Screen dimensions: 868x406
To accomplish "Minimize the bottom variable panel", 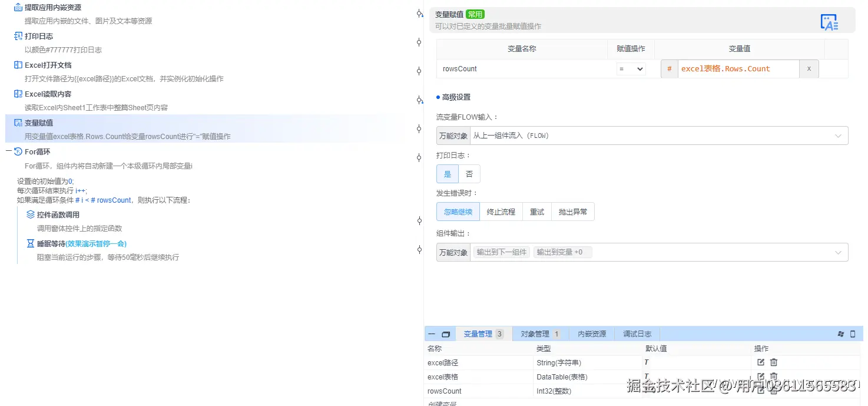I will 432,334.
